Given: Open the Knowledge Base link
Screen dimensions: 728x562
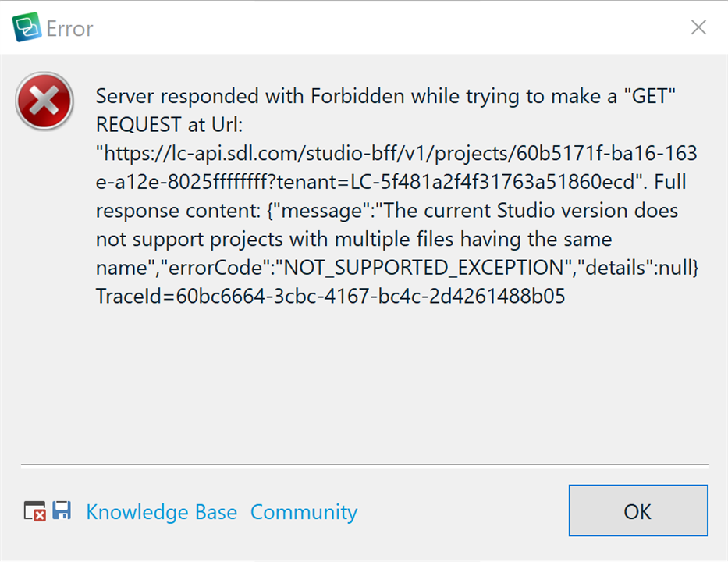Looking at the screenshot, I should [162, 512].
